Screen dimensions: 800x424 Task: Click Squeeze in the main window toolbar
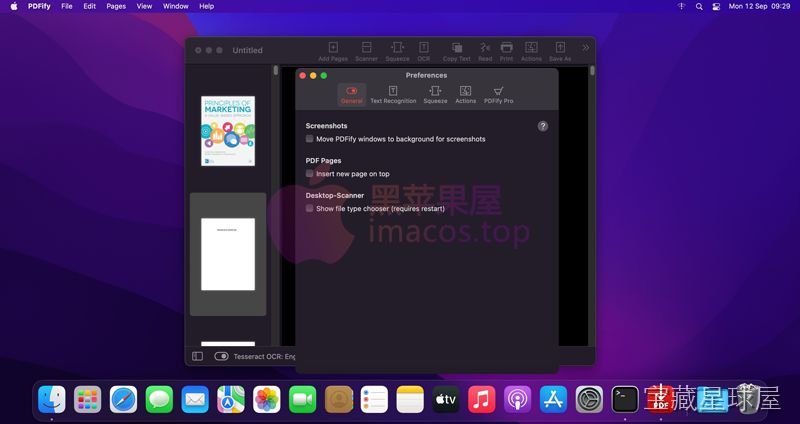pyautogui.click(x=397, y=52)
